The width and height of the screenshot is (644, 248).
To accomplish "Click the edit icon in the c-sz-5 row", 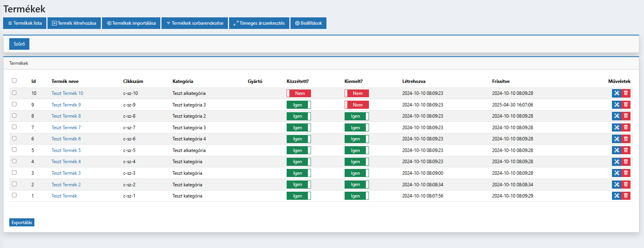I will tap(616, 150).
